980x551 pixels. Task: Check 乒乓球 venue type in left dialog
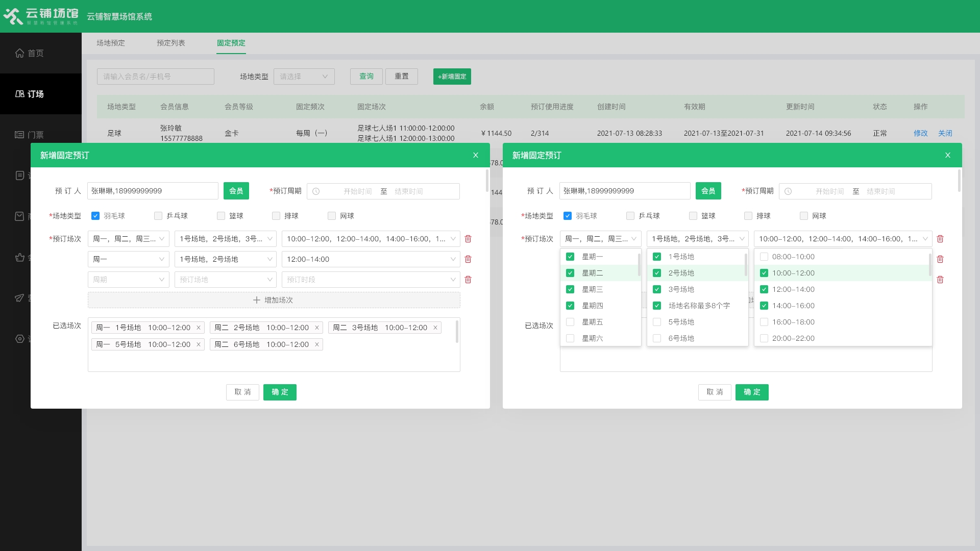158,216
